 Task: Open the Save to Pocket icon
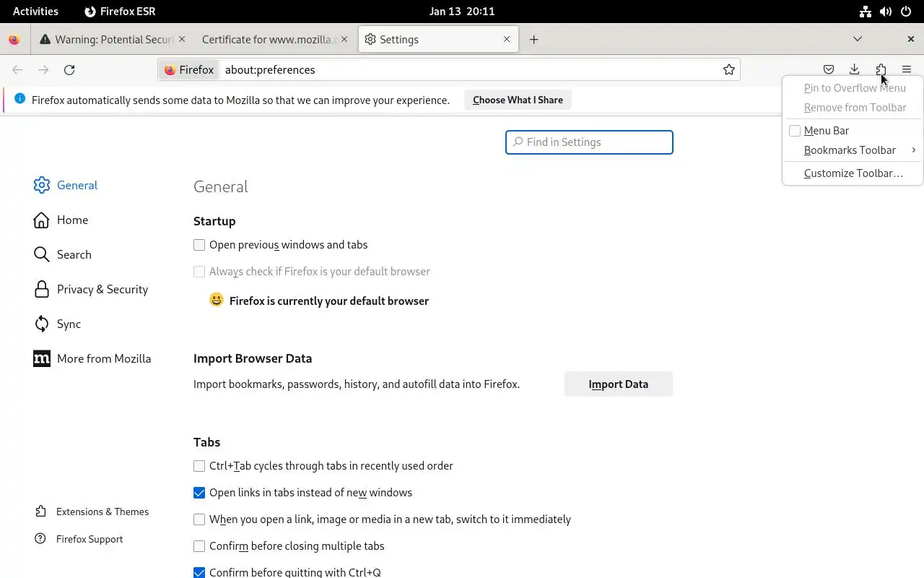click(829, 70)
